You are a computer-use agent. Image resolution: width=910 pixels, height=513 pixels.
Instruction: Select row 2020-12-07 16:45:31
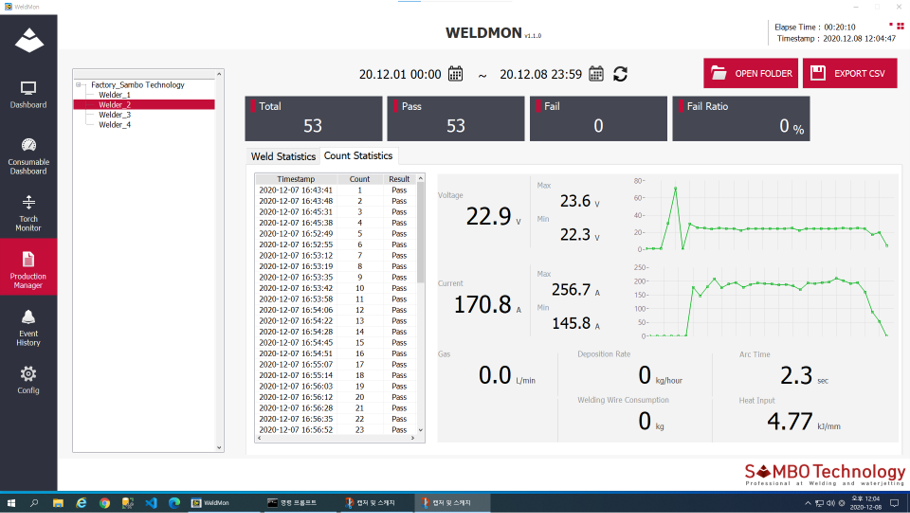click(x=336, y=212)
